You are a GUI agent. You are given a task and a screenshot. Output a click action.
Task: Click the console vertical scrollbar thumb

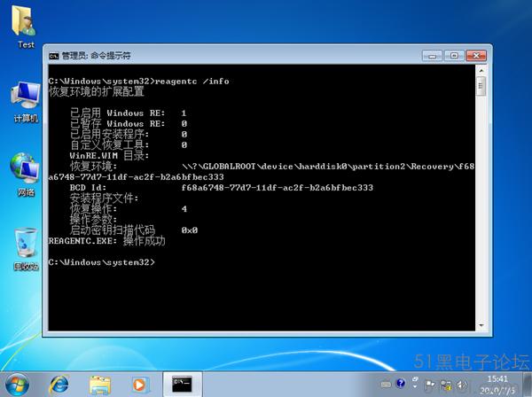coord(481,86)
